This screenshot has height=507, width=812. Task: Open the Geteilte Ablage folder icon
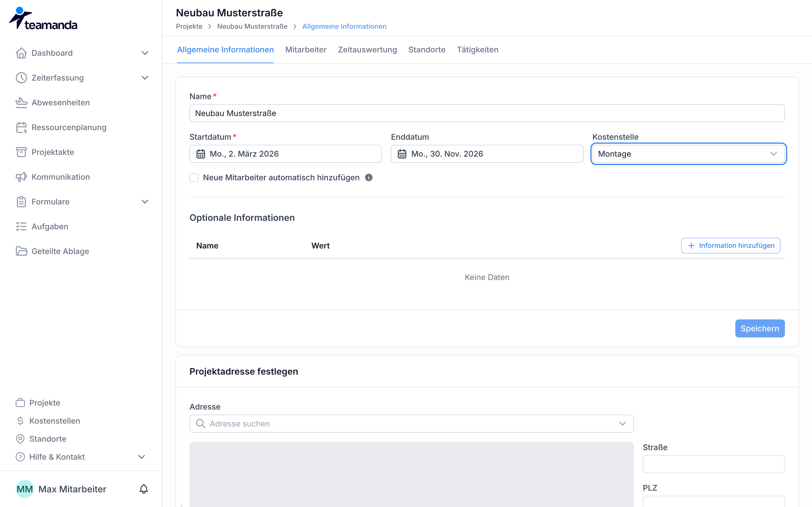21,251
